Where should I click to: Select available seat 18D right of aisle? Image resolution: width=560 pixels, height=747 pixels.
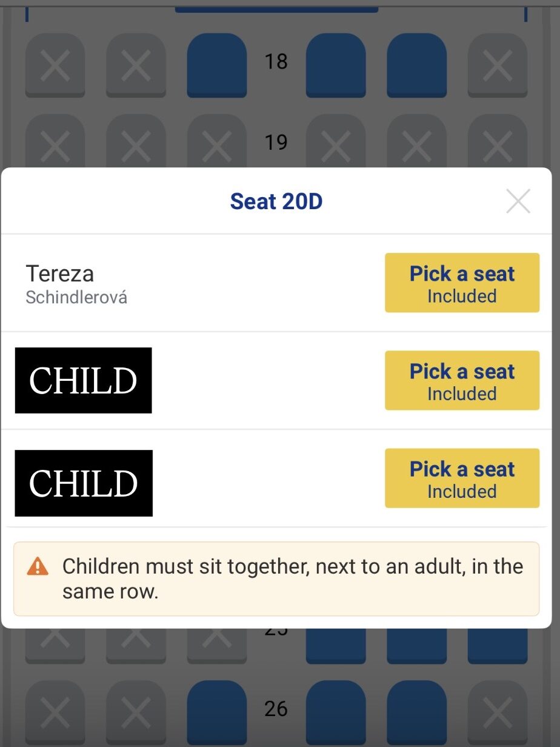[x=336, y=64]
